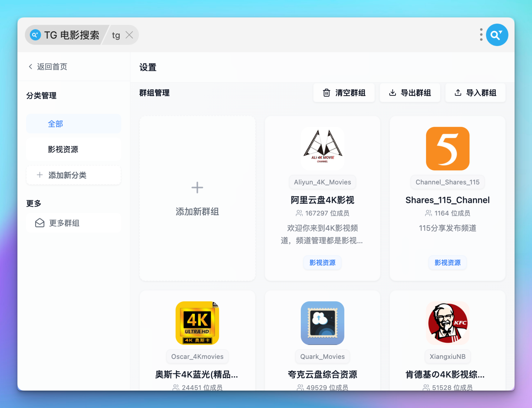Open the 阿里云盘4K影视 group title

[322, 200]
